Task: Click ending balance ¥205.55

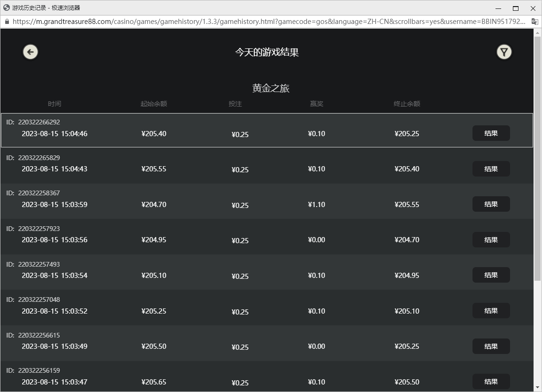Action: (407, 205)
